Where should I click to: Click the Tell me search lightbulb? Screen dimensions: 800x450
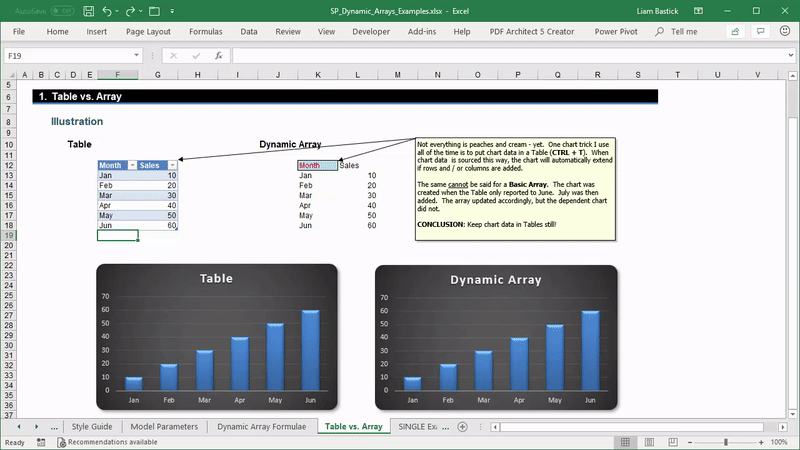[x=659, y=32]
